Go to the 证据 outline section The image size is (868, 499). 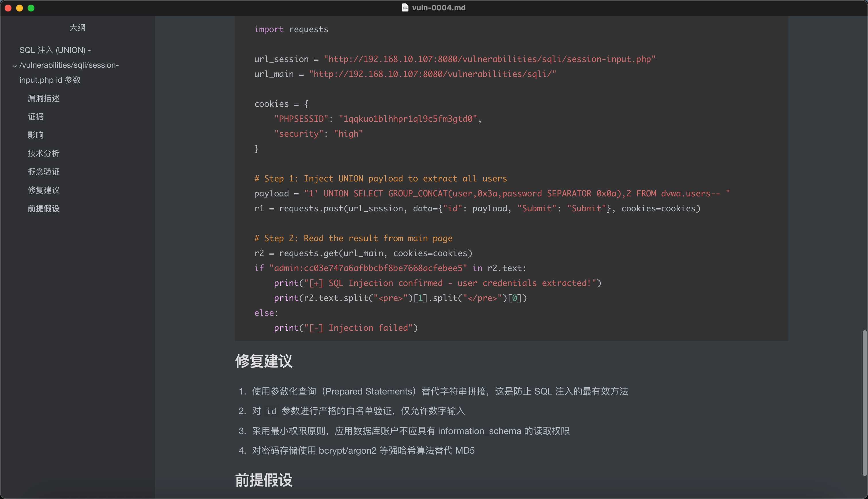click(36, 117)
